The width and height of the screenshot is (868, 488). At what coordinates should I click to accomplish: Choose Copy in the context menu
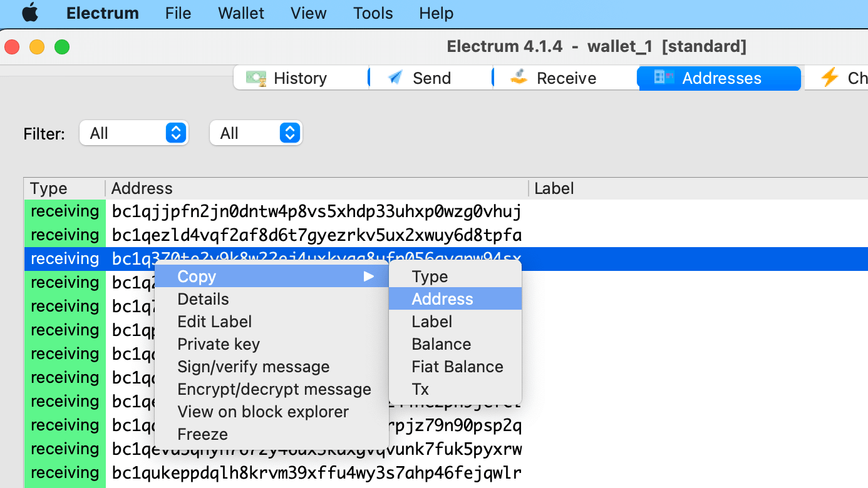pyautogui.click(x=271, y=277)
